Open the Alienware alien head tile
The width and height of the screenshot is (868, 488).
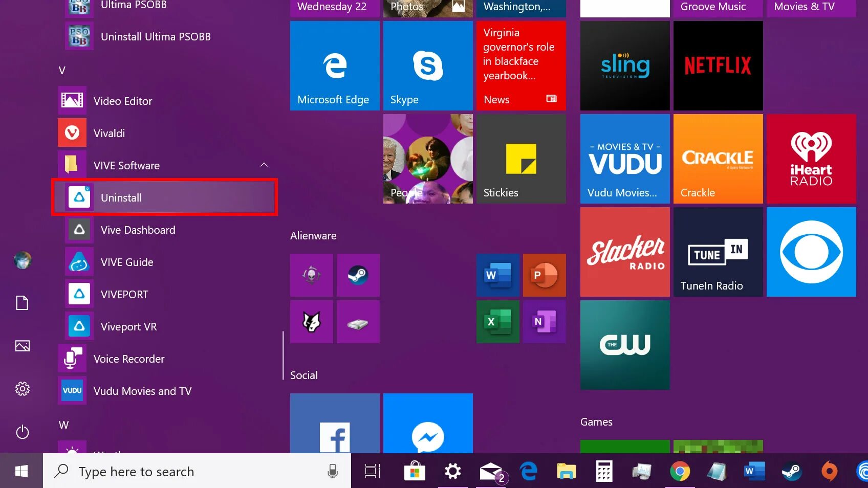(x=311, y=275)
